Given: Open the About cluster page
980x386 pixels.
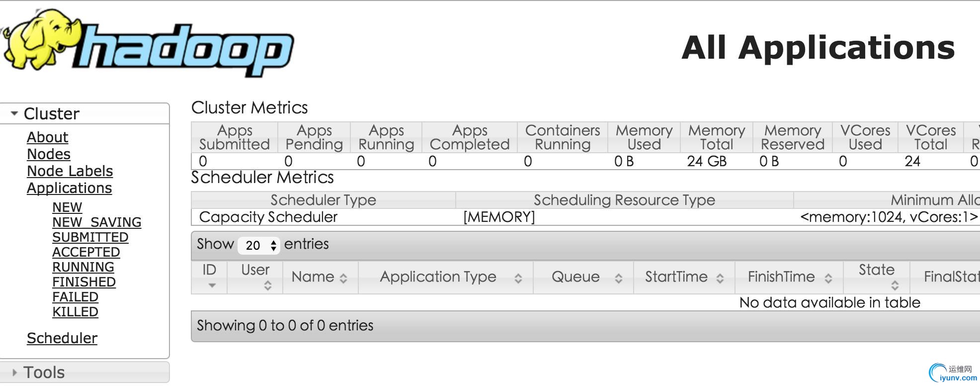Looking at the screenshot, I should [x=47, y=137].
